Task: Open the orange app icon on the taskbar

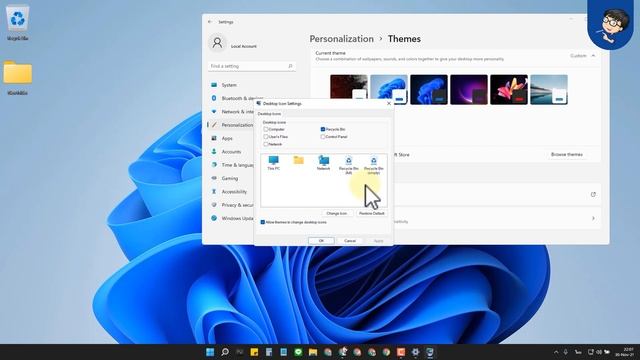Action: [401, 352]
